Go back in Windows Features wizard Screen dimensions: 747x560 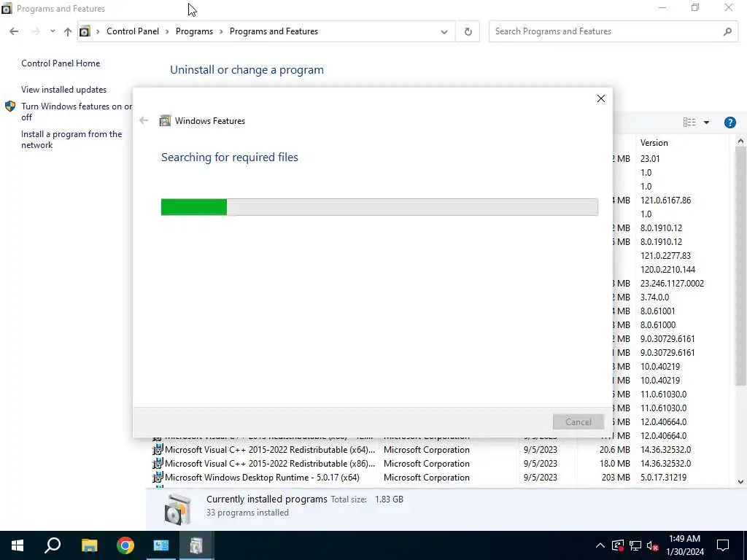144,120
